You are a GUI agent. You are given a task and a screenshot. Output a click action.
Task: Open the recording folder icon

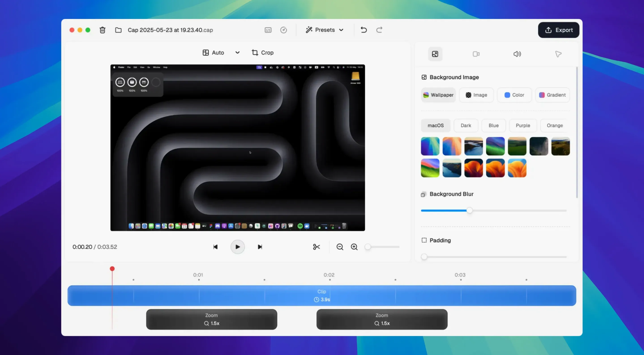(x=118, y=30)
